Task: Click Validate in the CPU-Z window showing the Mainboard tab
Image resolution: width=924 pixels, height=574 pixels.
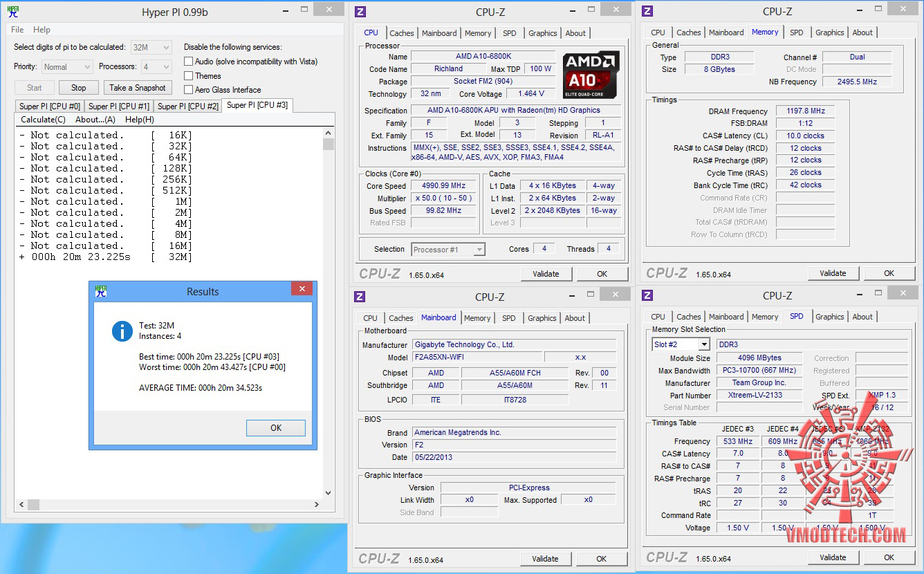Action: tap(546, 559)
